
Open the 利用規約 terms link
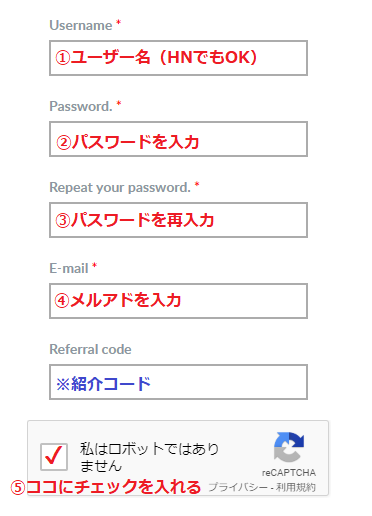click(x=295, y=487)
